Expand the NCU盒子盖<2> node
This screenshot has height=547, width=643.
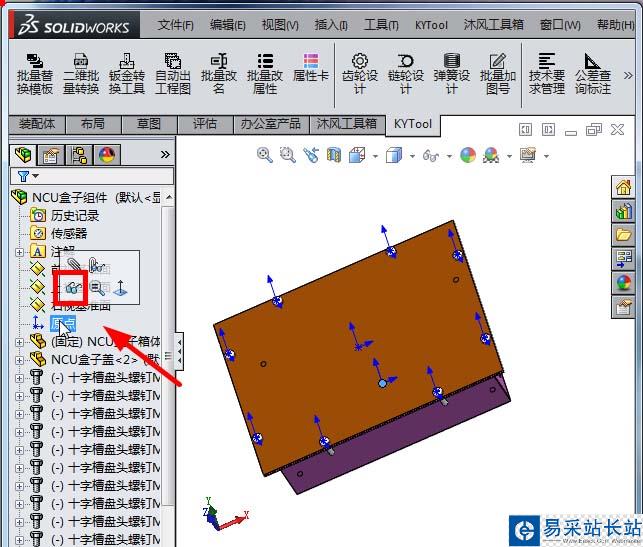(19, 360)
